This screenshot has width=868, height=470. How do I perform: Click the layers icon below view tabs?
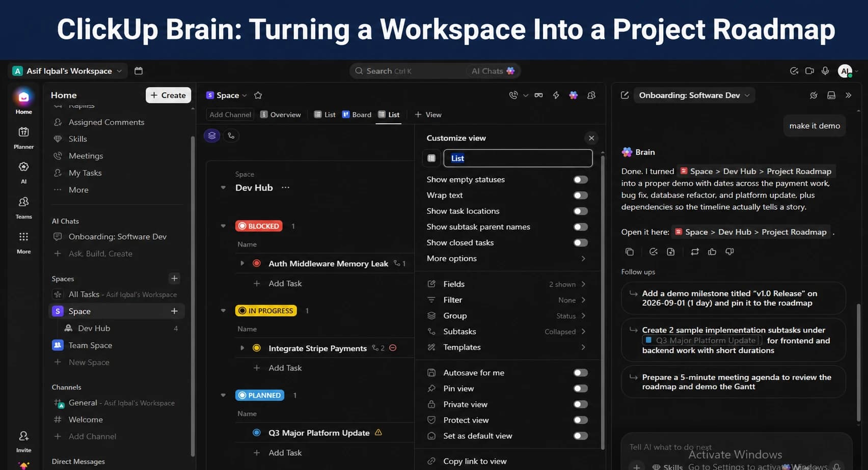click(x=212, y=135)
